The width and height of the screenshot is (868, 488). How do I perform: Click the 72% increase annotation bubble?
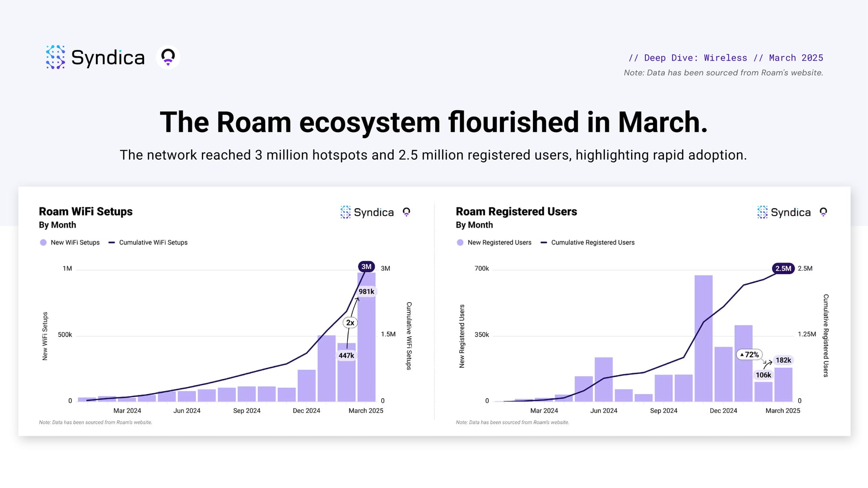(x=750, y=354)
